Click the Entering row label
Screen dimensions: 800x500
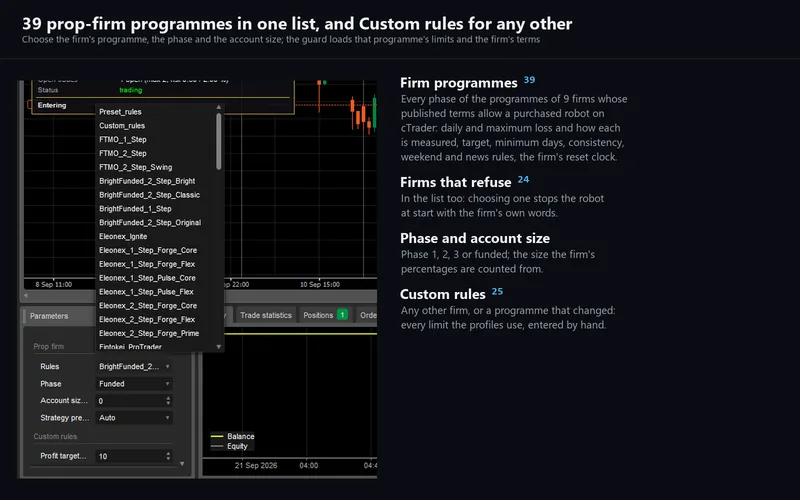tap(52, 105)
